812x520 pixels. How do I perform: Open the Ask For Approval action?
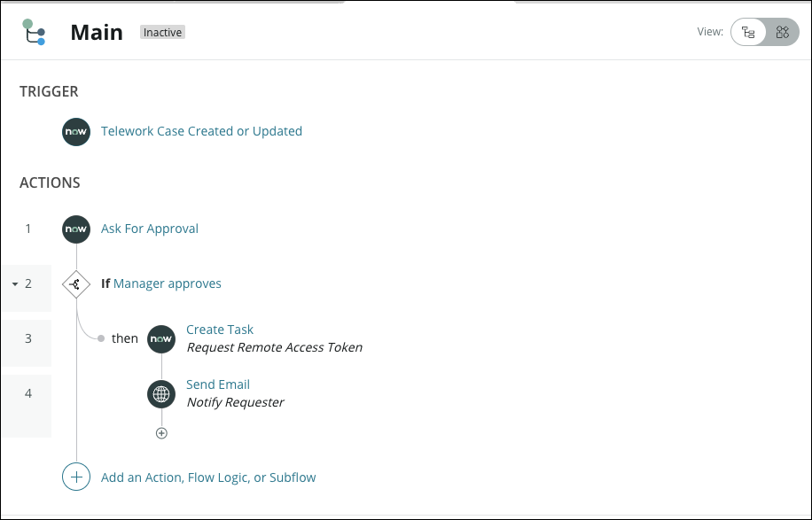(x=150, y=229)
